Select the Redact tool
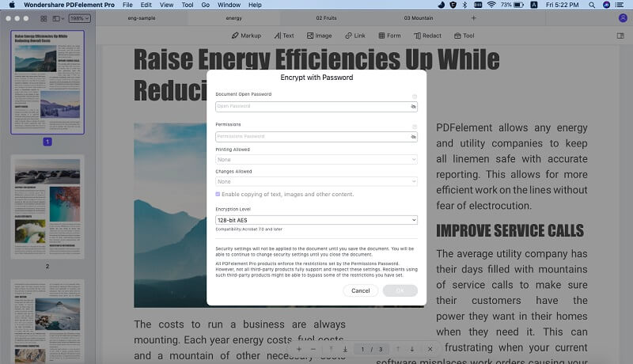The image size is (633, 364). click(x=427, y=36)
